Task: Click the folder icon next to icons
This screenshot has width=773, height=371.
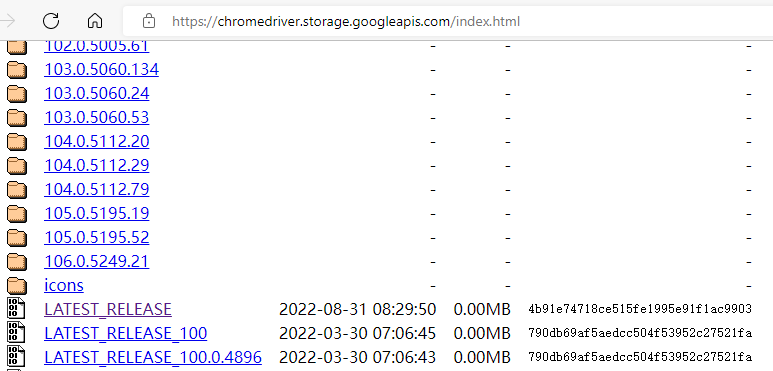Action: click(17, 286)
